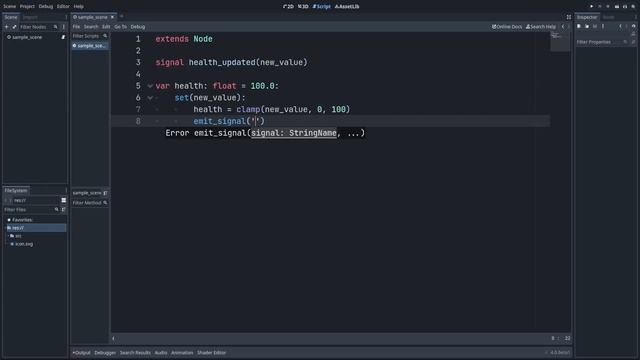Toggle distraction-free mode icon
The width and height of the screenshot is (640, 360).
pos(569,17)
